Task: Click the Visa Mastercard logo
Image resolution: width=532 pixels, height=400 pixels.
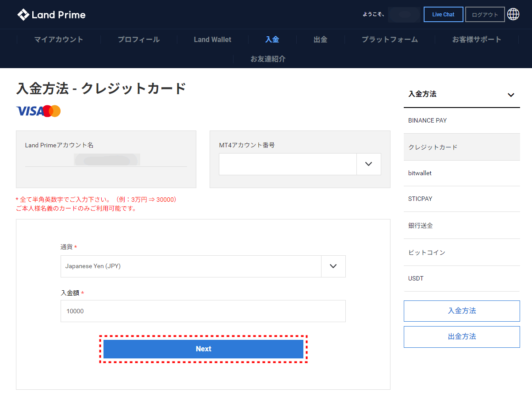Action: pyautogui.click(x=38, y=111)
